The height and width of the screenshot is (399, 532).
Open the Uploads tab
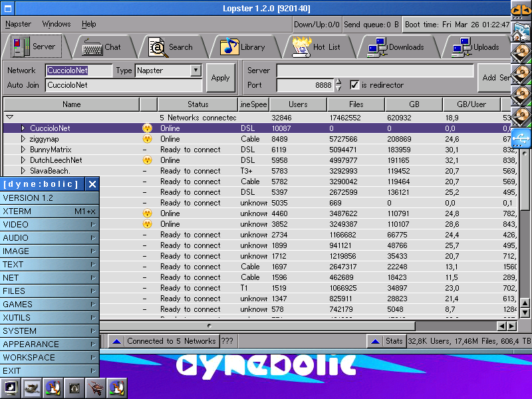[475, 47]
